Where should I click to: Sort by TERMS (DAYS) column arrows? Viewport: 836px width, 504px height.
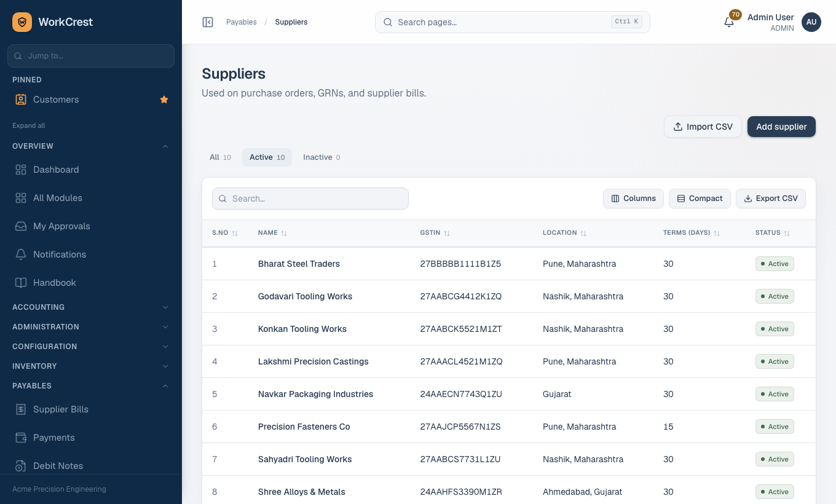click(717, 234)
